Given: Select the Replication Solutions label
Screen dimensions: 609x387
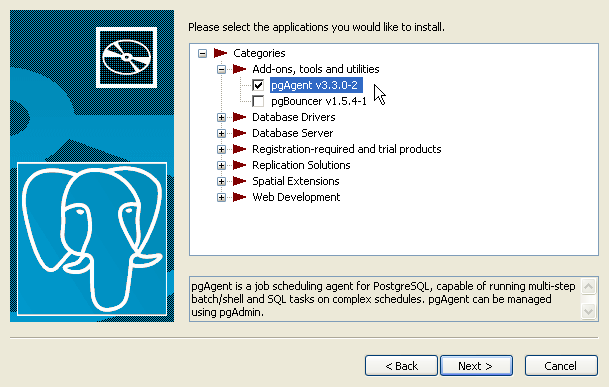Looking at the screenshot, I should coord(301,165).
